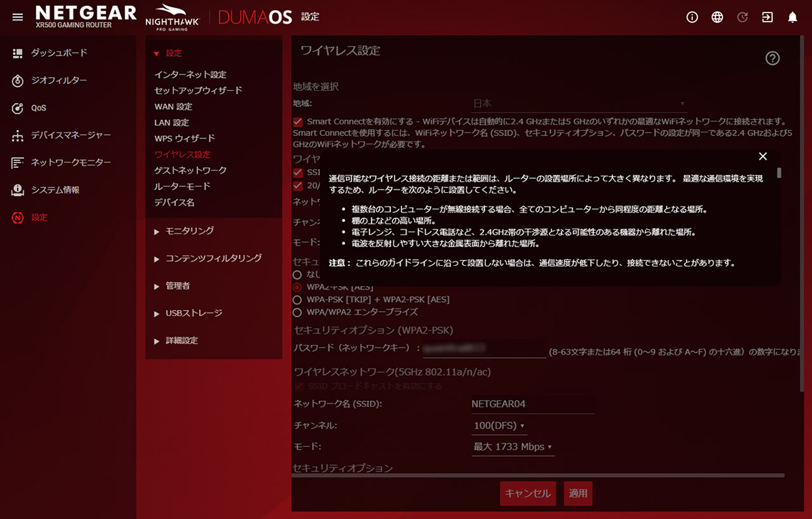Open the hamburger menu icon
The height and width of the screenshot is (519, 812).
coord(18,17)
